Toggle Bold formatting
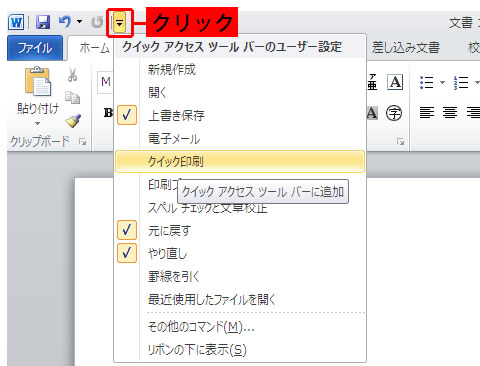480x366 pixels. (x=108, y=113)
